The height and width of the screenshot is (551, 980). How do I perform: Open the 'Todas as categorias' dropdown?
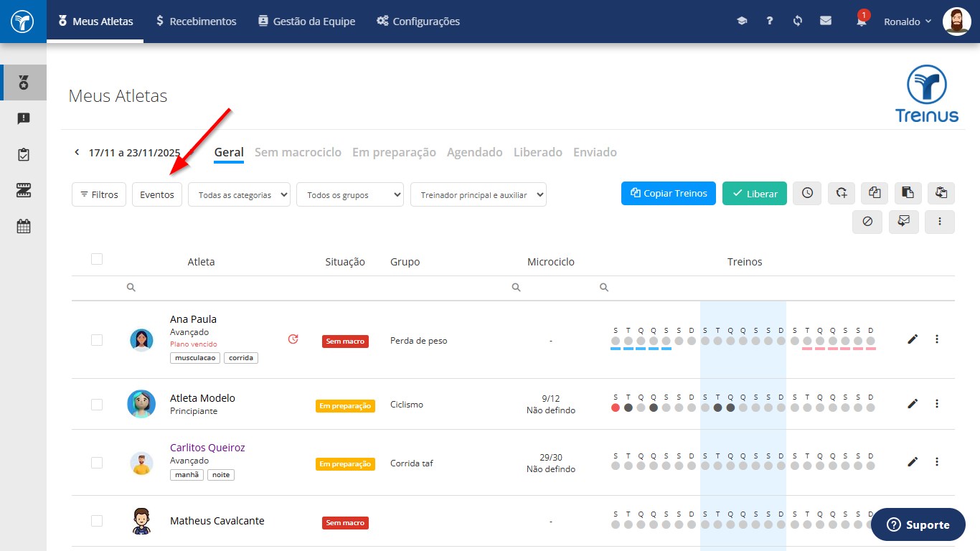[239, 194]
